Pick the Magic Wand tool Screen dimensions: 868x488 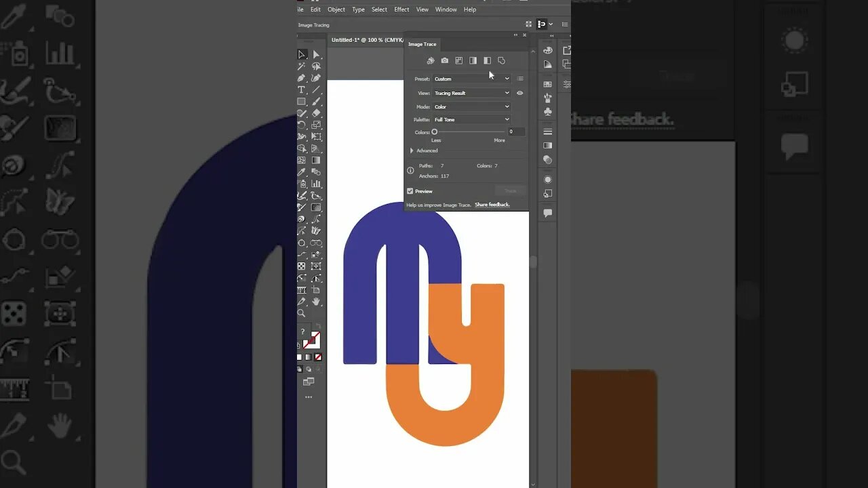pyautogui.click(x=302, y=66)
